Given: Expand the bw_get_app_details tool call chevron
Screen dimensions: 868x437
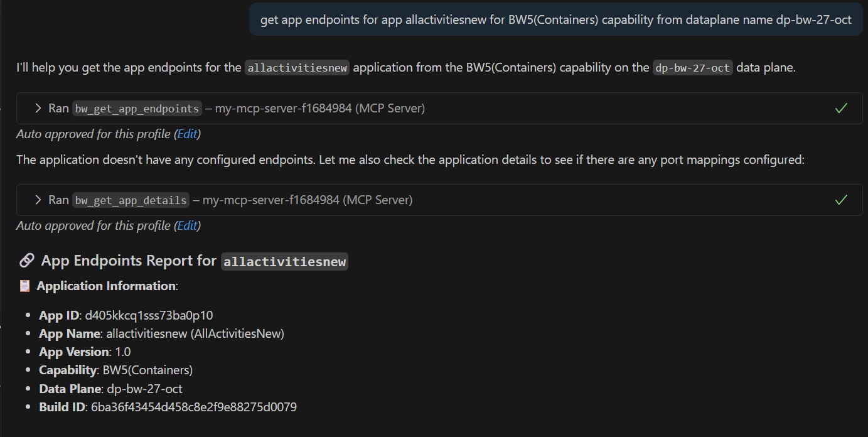Looking at the screenshot, I should 39,200.
